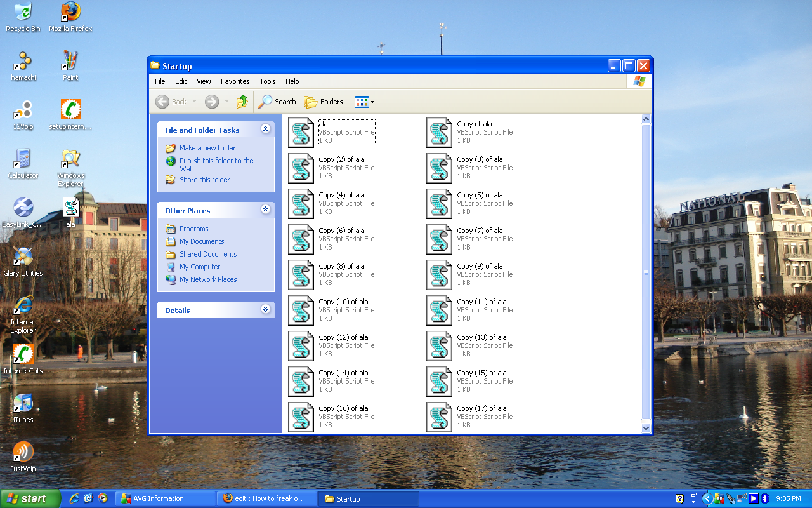Select the Internet Explorer desktop icon

23,315
